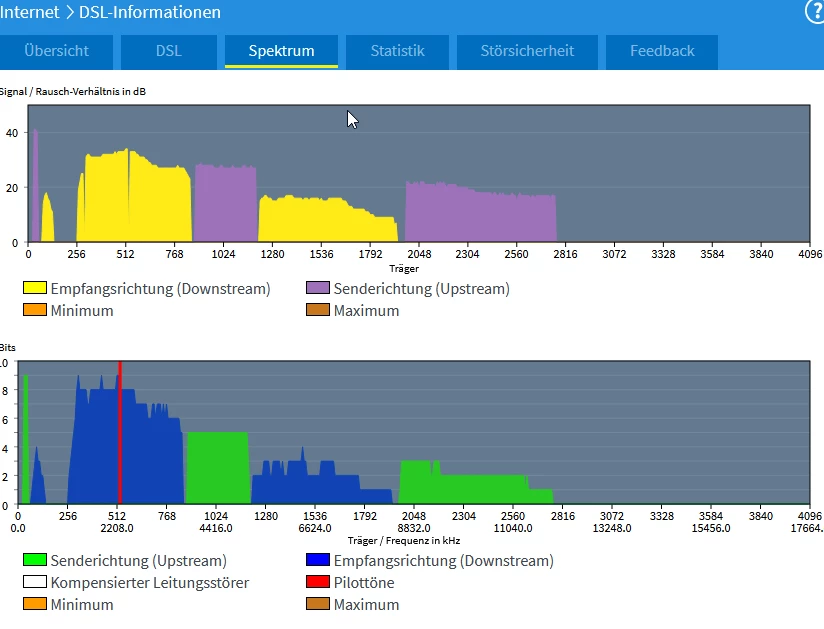Click the Pilottöne legend label text
Viewport: 824px width, 629px height.
pos(364,583)
